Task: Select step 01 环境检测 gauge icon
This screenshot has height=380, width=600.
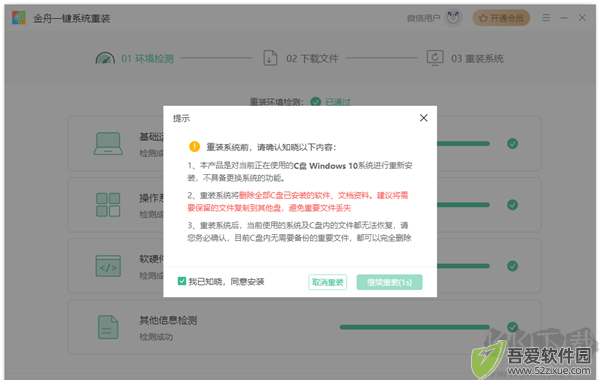Action: (x=105, y=58)
